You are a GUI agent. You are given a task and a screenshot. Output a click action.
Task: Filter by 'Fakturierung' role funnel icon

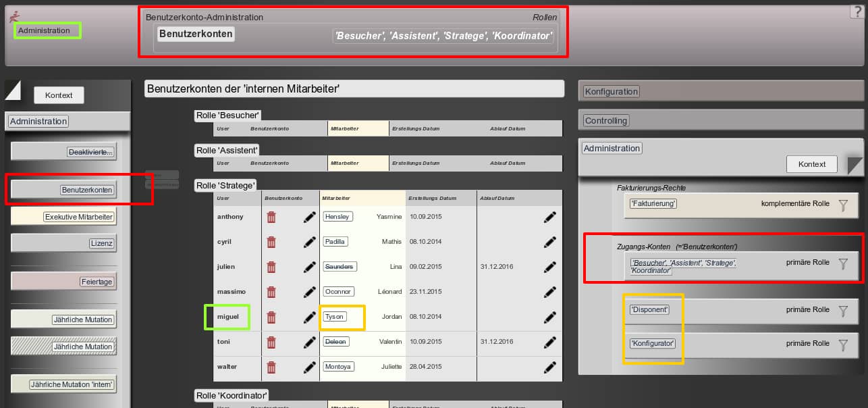(842, 206)
